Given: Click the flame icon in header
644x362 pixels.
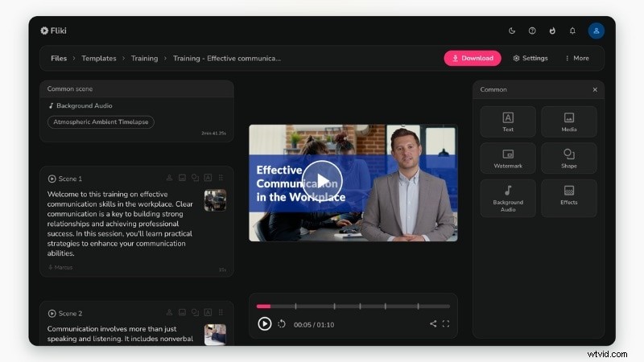Looking at the screenshot, I should click(552, 31).
